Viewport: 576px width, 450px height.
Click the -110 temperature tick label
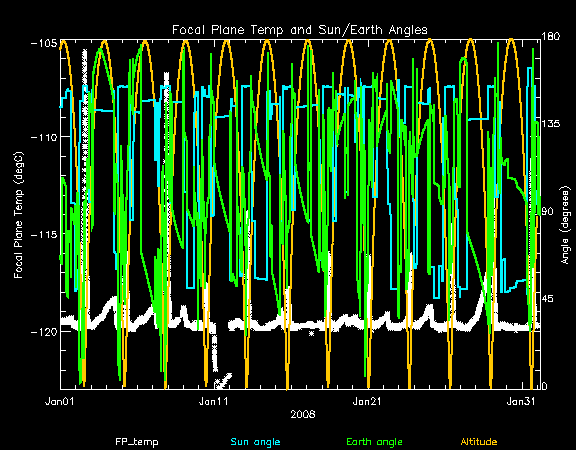pyautogui.click(x=44, y=137)
